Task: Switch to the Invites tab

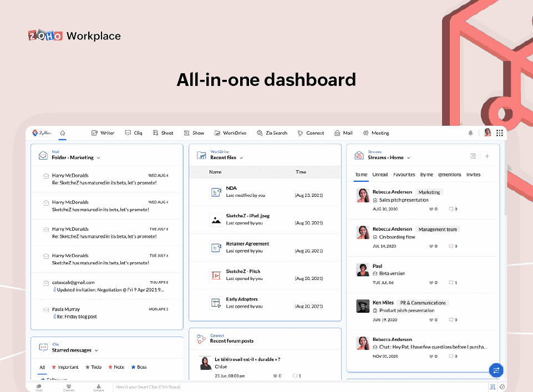Action: click(x=474, y=175)
